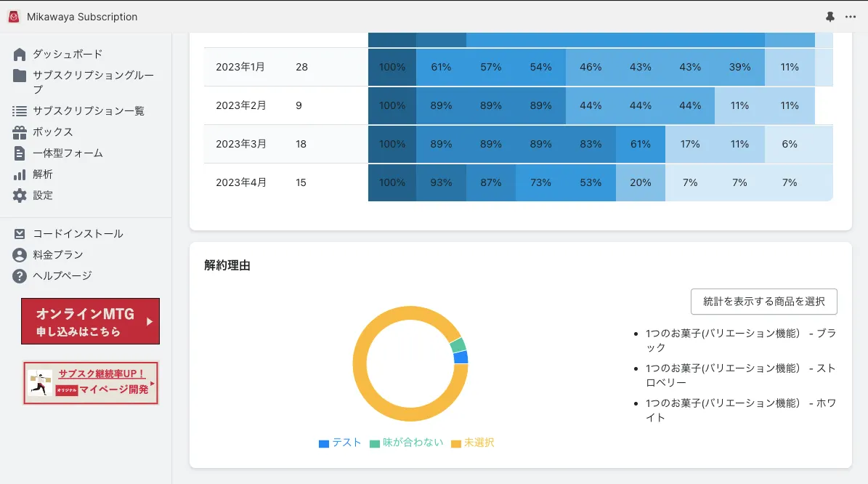Open 設定 via the gear icon

point(20,195)
